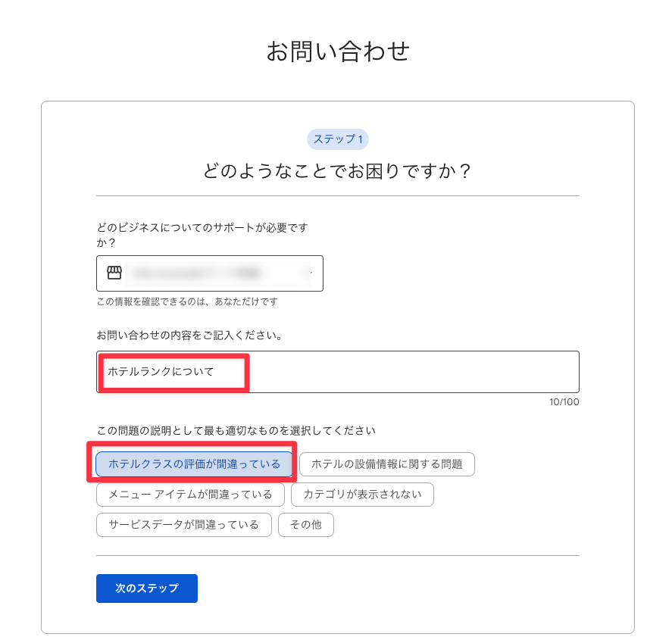Click the どのようなことでお困りですか？ heading

pos(338,171)
